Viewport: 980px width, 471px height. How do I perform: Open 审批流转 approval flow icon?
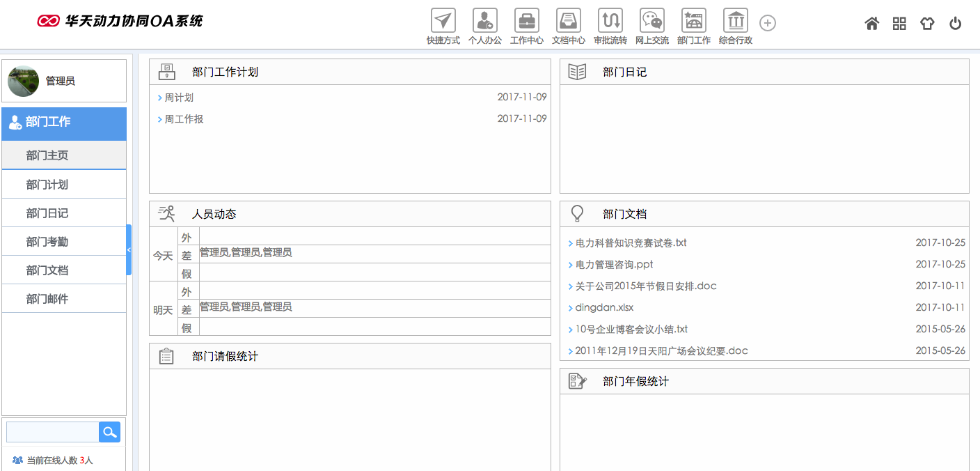click(x=610, y=21)
